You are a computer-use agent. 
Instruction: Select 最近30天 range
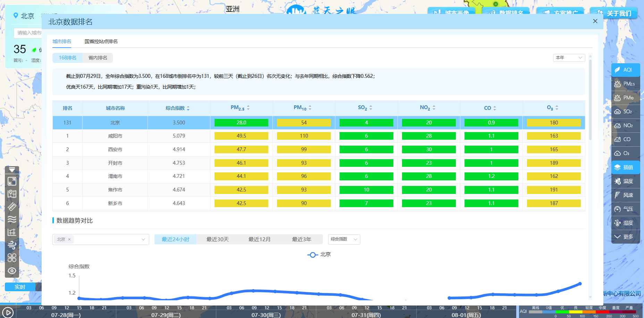pos(218,239)
